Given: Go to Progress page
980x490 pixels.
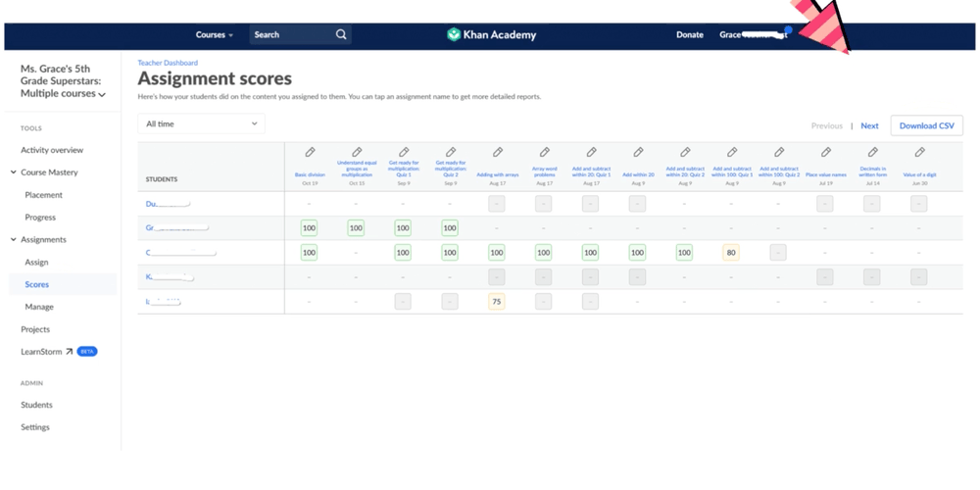Looking at the screenshot, I should click(40, 218).
